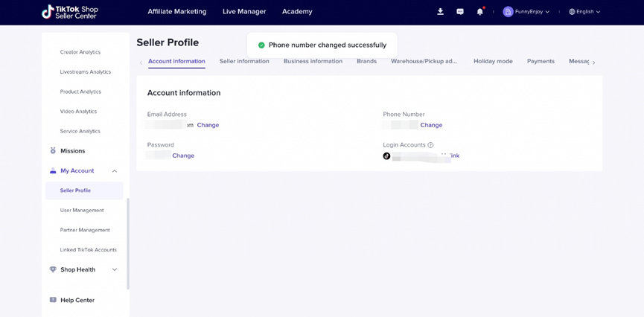Go to User Management page

click(82, 211)
